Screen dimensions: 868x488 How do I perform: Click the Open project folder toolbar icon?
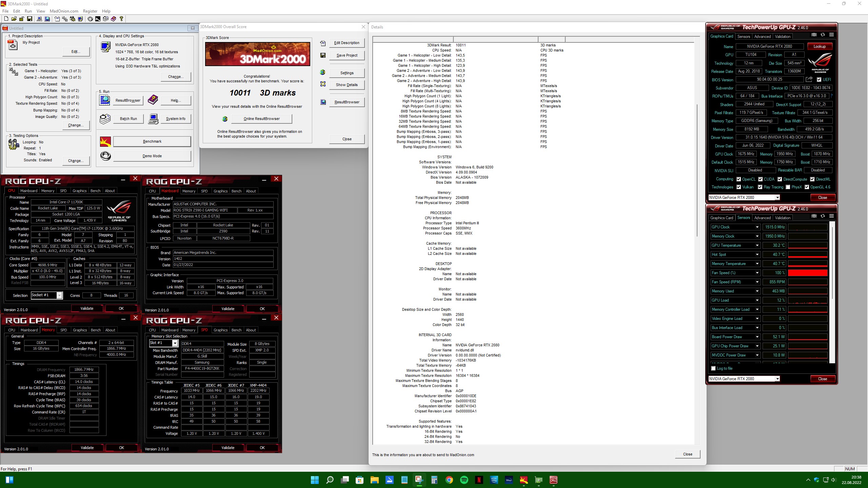(x=14, y=19)
